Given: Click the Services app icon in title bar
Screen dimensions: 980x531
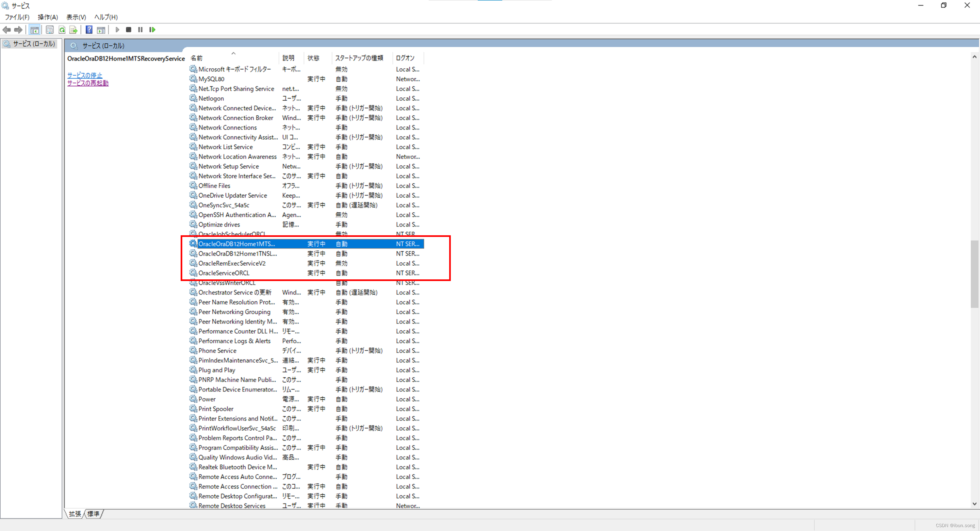Looking at the screenshot, I should [x=5, y=6].
